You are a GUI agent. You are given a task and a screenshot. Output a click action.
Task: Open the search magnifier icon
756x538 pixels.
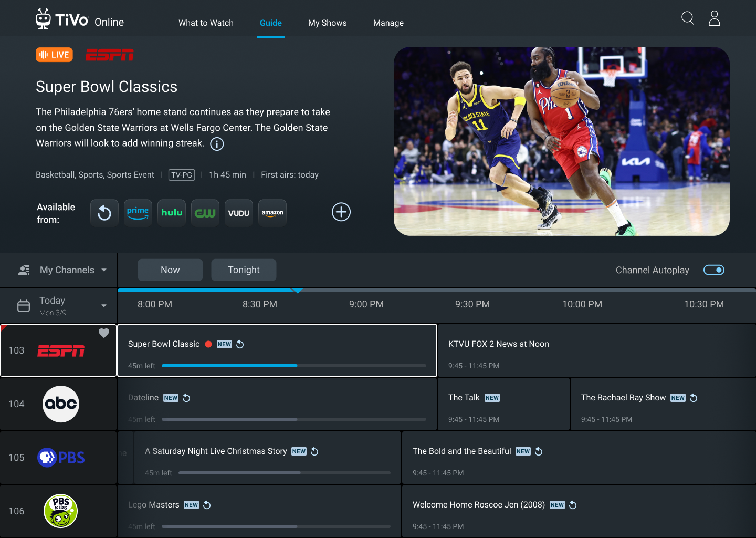click(x=688, y=18)
